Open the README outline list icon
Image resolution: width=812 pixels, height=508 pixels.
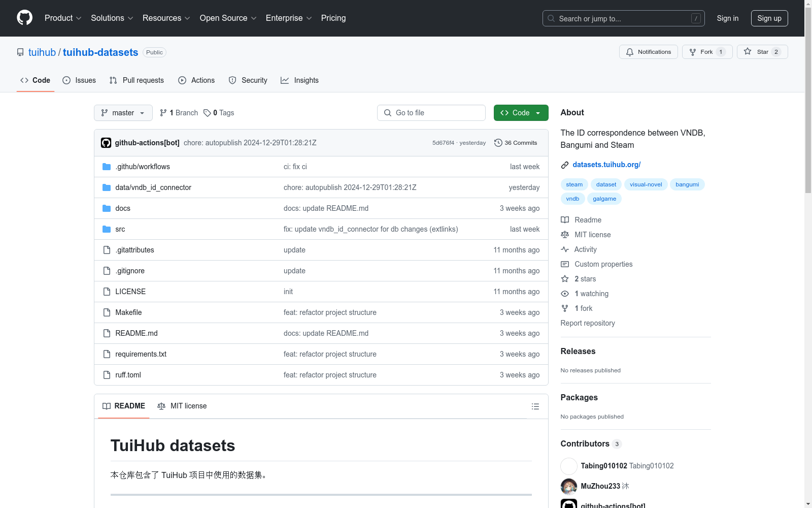pos(535,406)
